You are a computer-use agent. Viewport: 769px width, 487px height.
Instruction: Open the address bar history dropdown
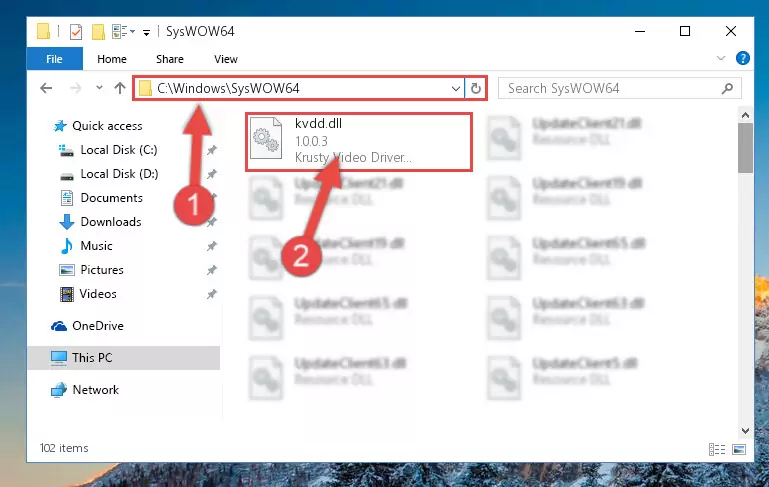click(x=456, y=89)
